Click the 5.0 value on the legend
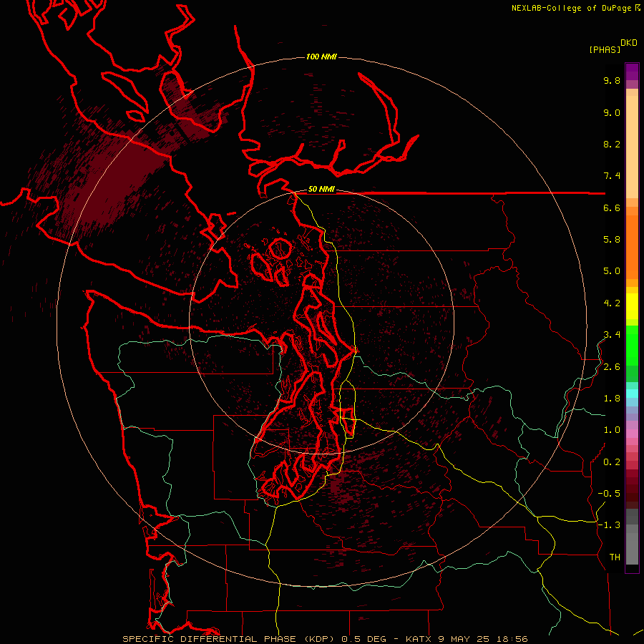This screenshot has width=644, height=644. (x=612, y=271)
